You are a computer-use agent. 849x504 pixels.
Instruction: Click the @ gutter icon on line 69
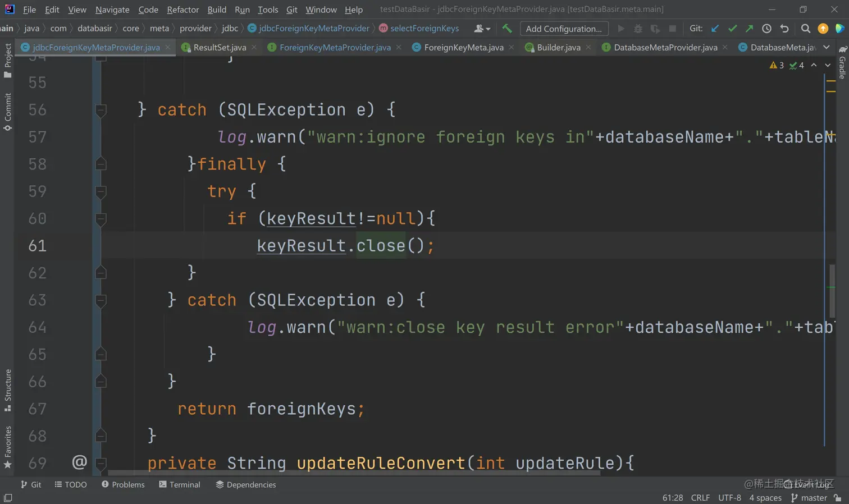point(79,462)
